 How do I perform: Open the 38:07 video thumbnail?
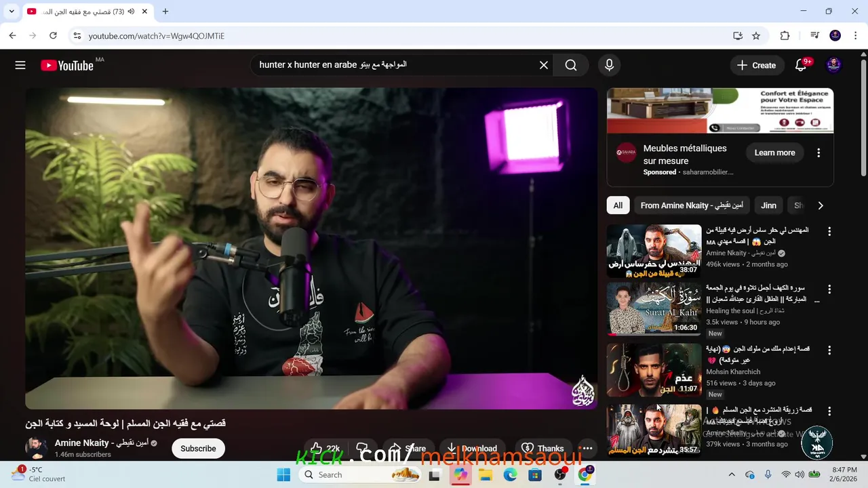[x=654, y=251]
